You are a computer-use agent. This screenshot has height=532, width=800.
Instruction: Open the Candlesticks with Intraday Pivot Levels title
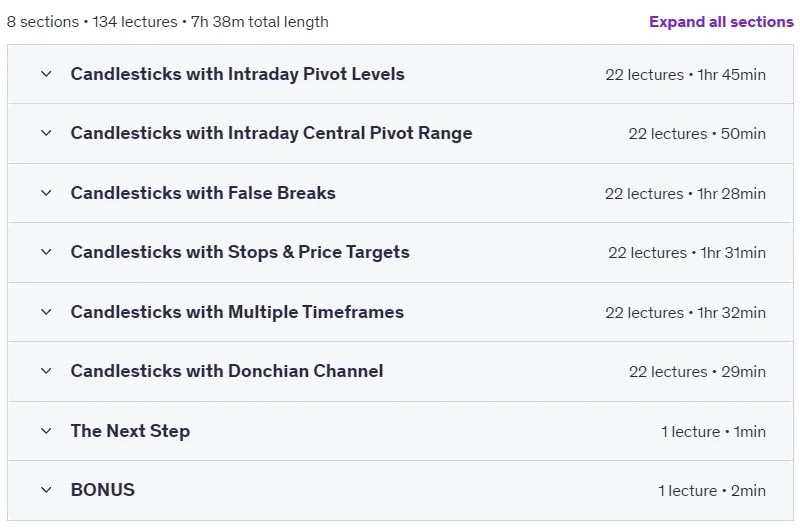coord(237,74)
